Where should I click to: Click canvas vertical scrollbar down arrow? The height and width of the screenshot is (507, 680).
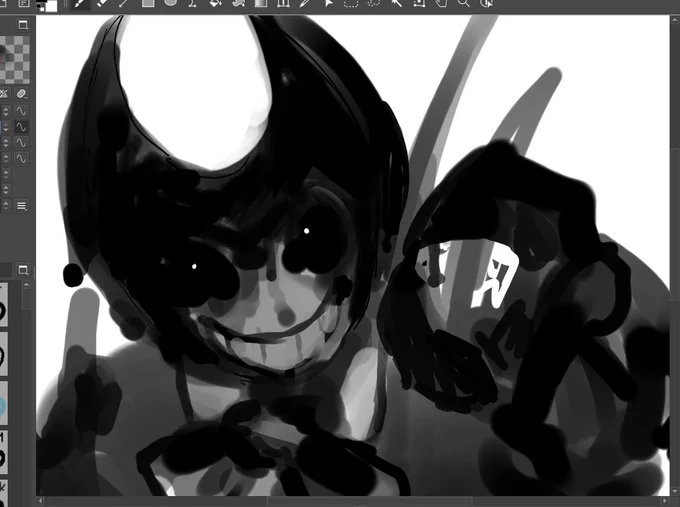675,491
